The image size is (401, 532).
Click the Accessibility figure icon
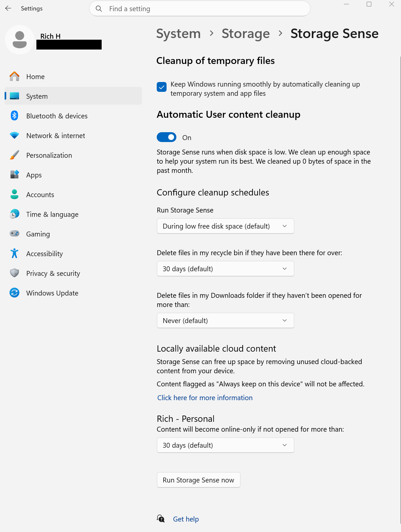point(14,254)
